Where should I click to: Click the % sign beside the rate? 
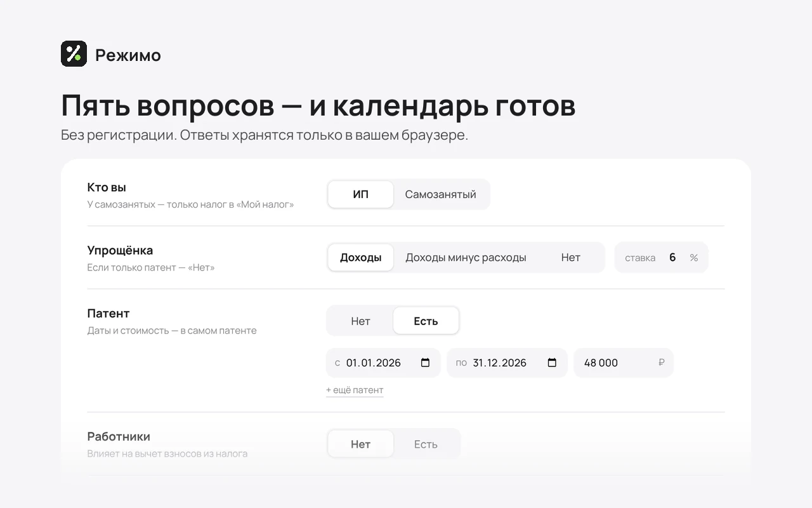[694, 258]
